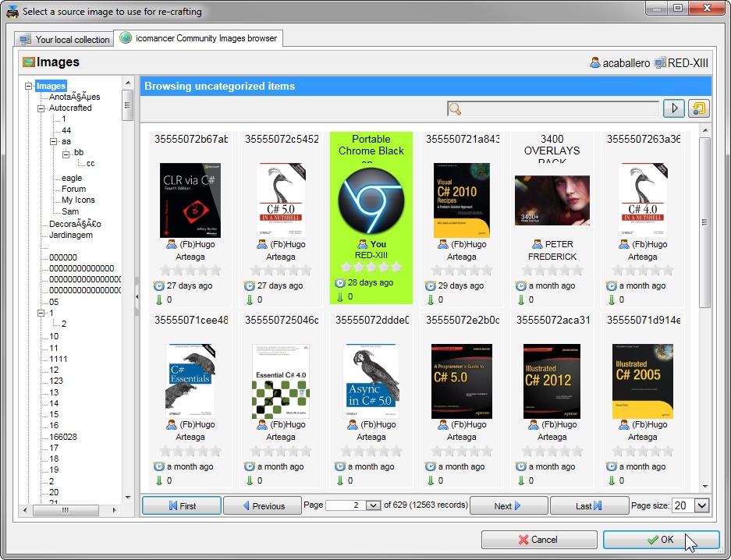Select the 123 tree folder
Viewport: 731px width, 560px height.
(x=56, y=381)
